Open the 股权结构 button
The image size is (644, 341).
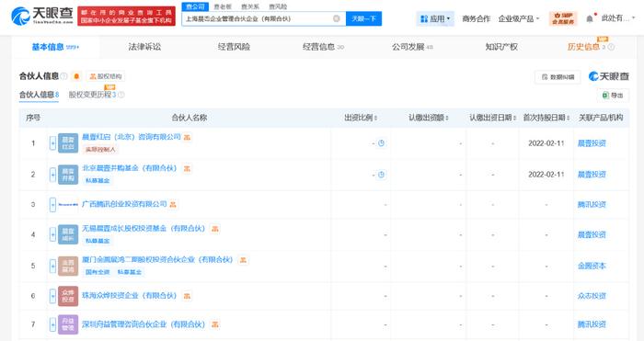coord(106,76)
